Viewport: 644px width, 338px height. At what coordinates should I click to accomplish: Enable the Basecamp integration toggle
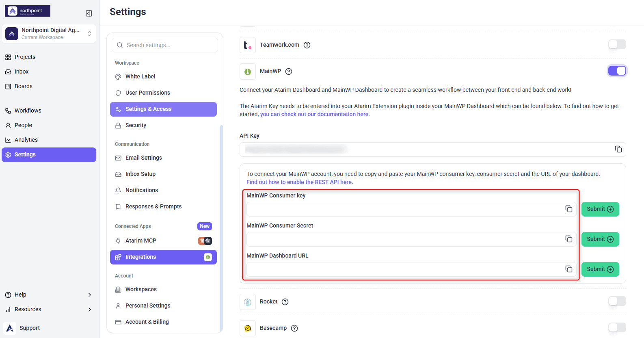pyautogui.click(x=617, y=327)
